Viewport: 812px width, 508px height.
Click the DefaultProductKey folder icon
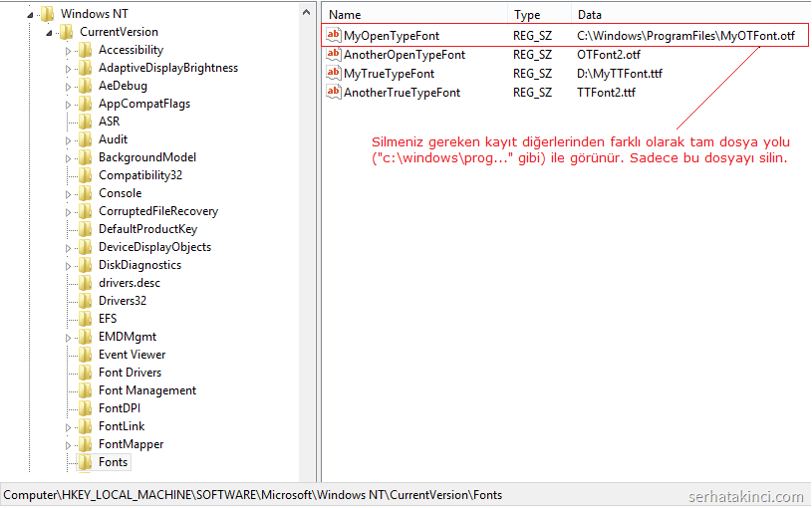click(86, 229)
